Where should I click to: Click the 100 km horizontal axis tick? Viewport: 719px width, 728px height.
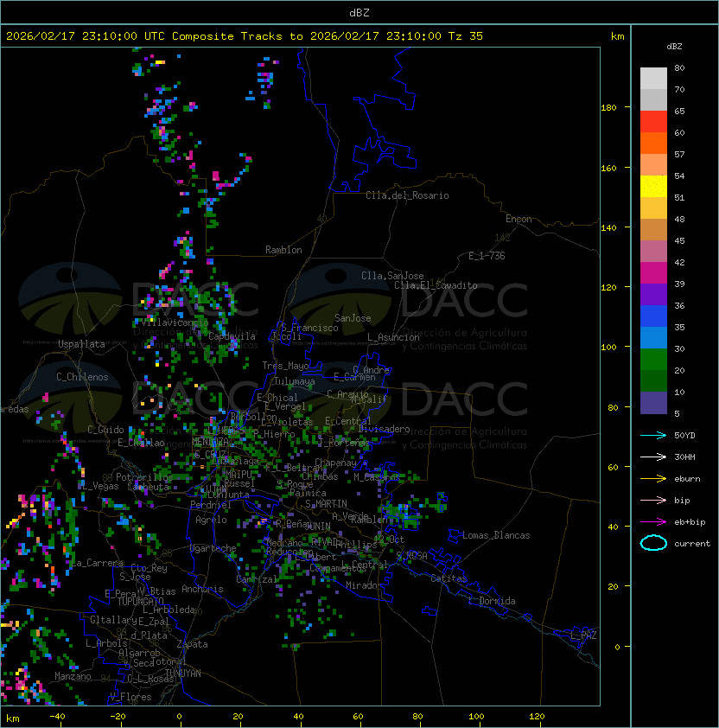477,717
